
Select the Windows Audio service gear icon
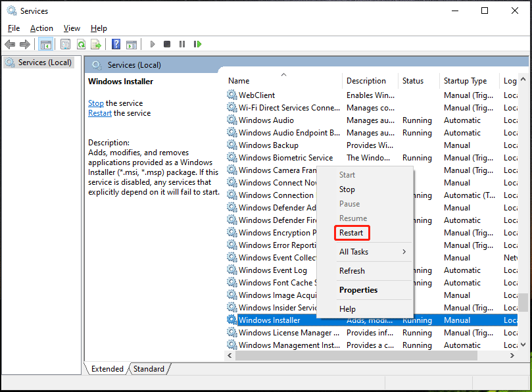(x=231, y=120)
